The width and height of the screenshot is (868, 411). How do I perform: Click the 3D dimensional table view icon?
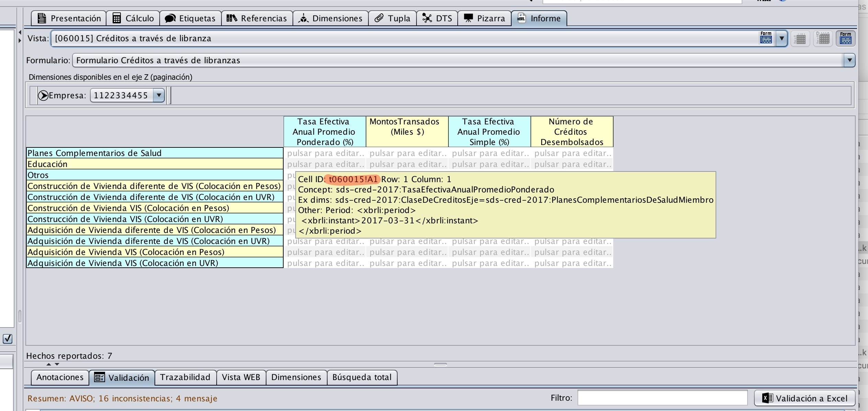coord(823,38)
